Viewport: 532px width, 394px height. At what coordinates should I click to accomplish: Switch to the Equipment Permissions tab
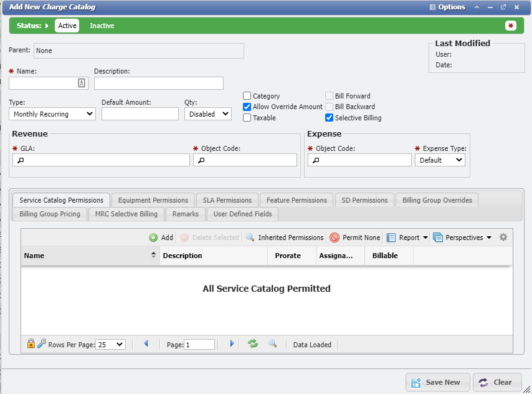pyautogui.click(x=153, y=200)
